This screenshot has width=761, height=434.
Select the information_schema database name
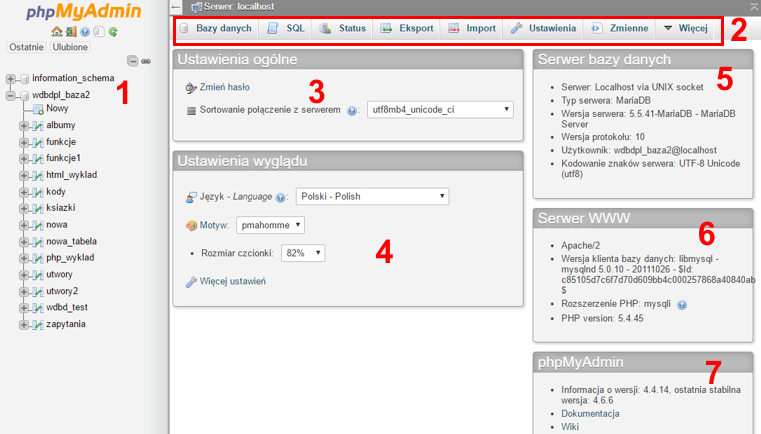(x=73, y=78)
